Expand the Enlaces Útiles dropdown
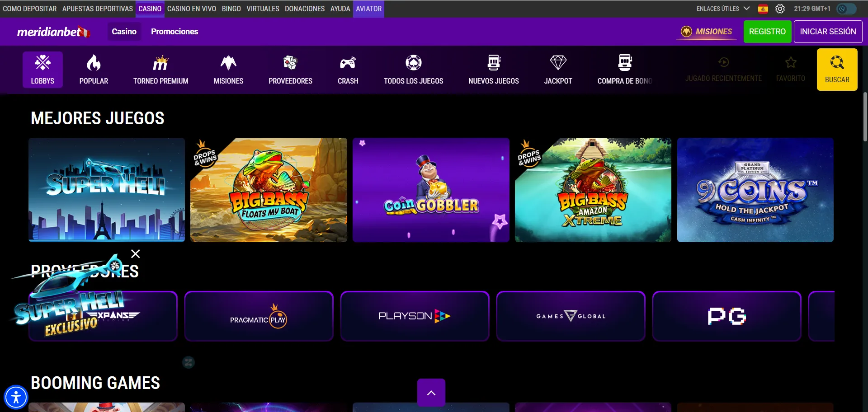The height and width of the screenshot is (412, 868). pyautogui.click(x=723, y=9)
